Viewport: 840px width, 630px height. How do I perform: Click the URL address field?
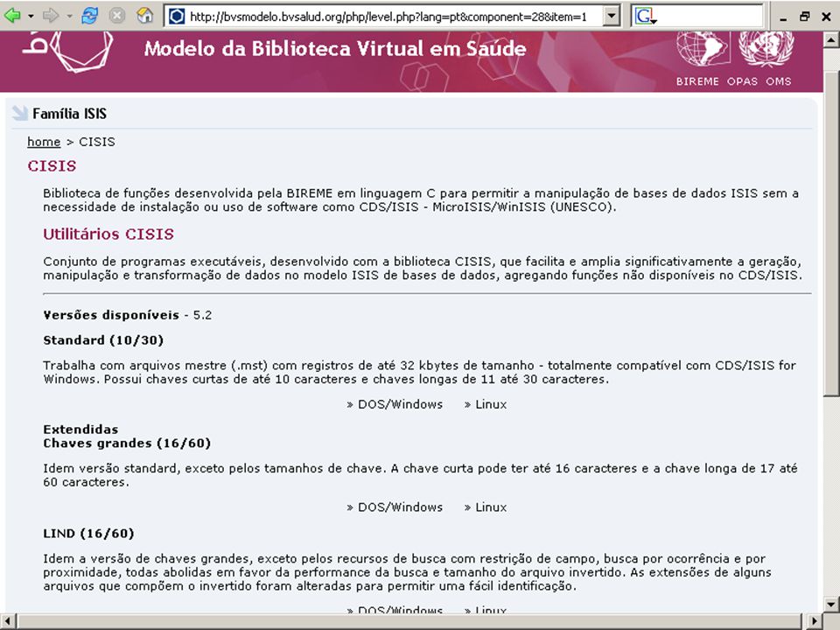pyautogui.click(x=394, y=17)
